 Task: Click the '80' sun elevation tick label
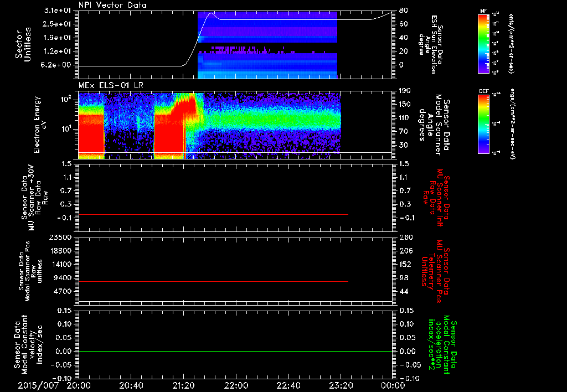click(404, 11)
